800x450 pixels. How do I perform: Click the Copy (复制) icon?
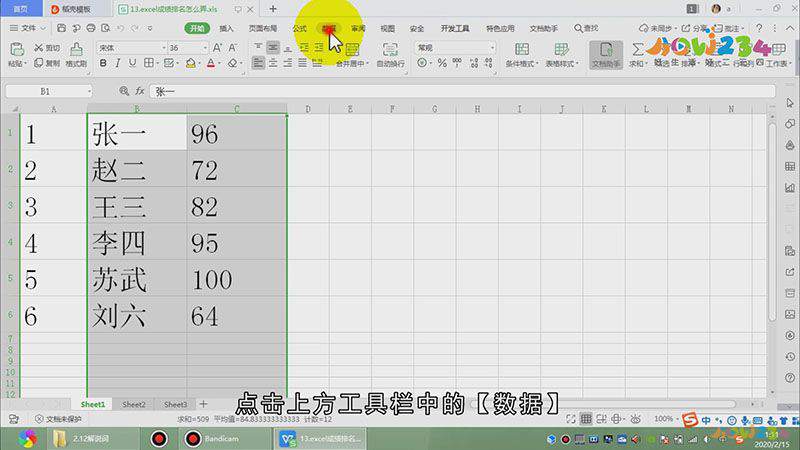click(x=39, y=63)
